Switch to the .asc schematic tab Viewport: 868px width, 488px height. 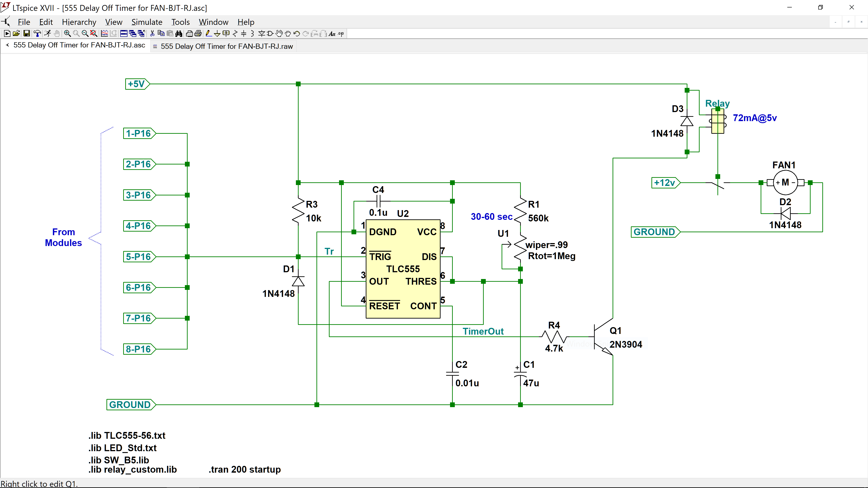pyautogui.click(x=76, y=45)
